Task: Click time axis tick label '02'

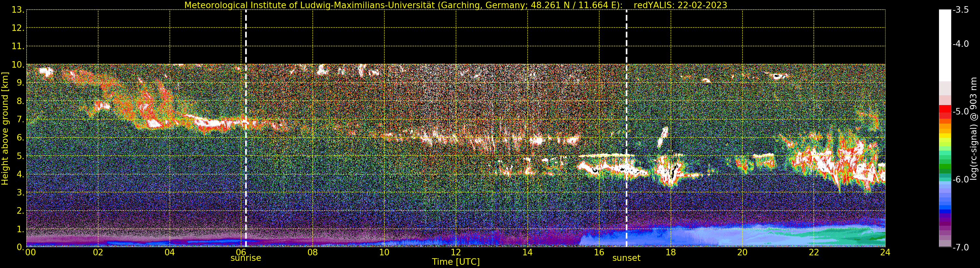Action: pos(98,252)
